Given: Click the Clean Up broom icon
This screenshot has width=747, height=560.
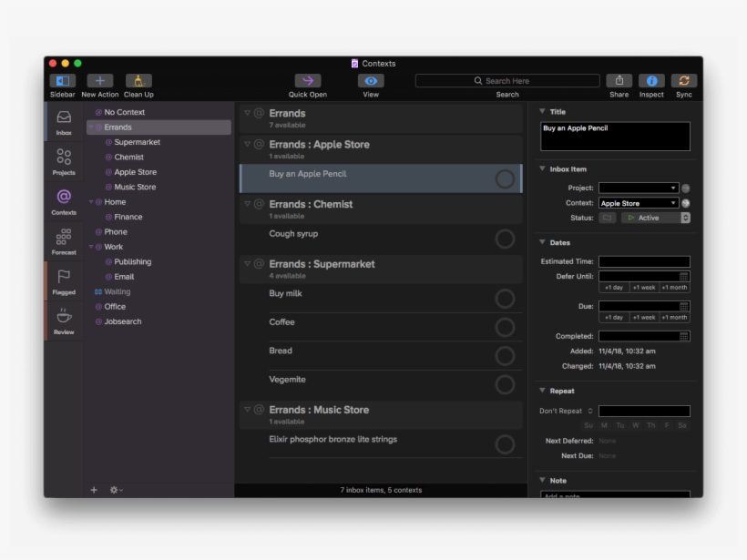Looking at the screenshot, I should 138,81.
